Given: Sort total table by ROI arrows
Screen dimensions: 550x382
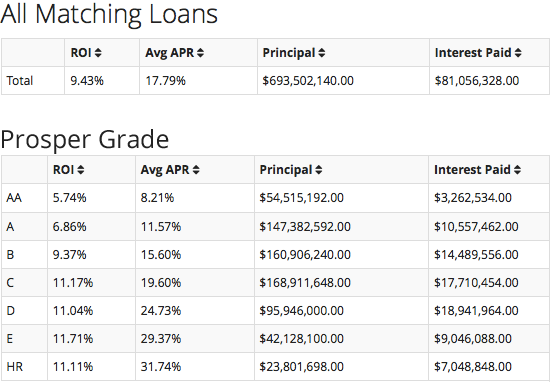Looking at the screenshot, I should pyautogui.click(x=98, y=53).
